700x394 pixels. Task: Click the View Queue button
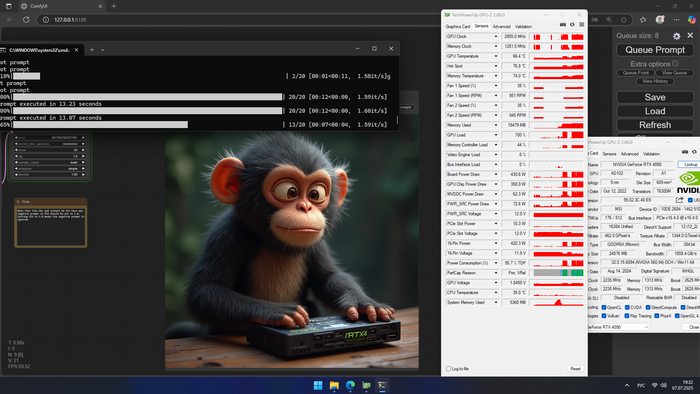(x=674, y=73)
